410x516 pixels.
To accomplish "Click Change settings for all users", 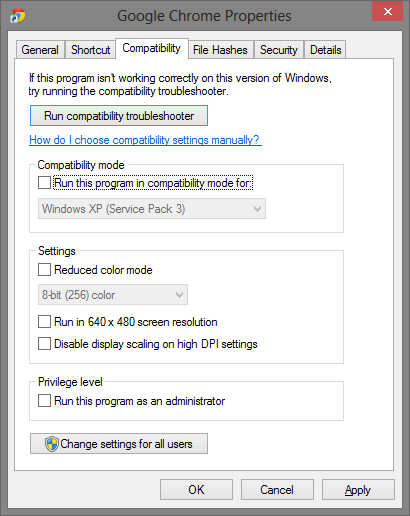I will click(119, 444).
